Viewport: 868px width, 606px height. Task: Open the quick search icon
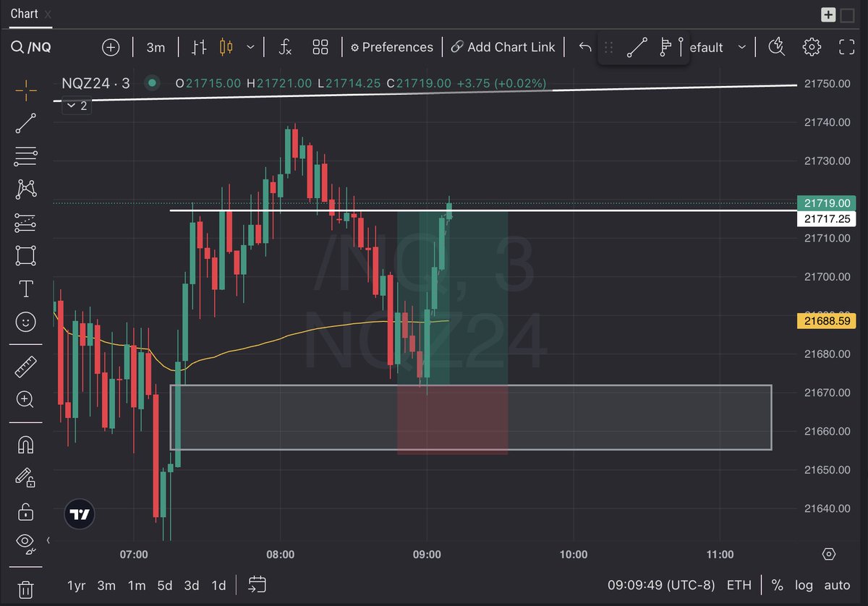click(x=777, y=47)
